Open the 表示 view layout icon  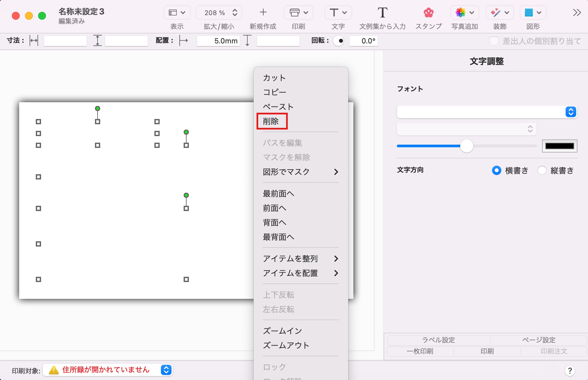tap(173, 12)
